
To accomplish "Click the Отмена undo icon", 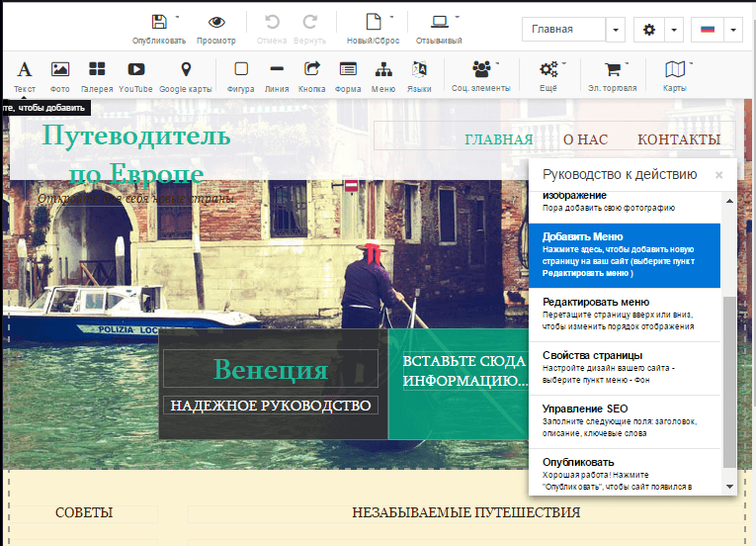I will (x=272, y=22).
